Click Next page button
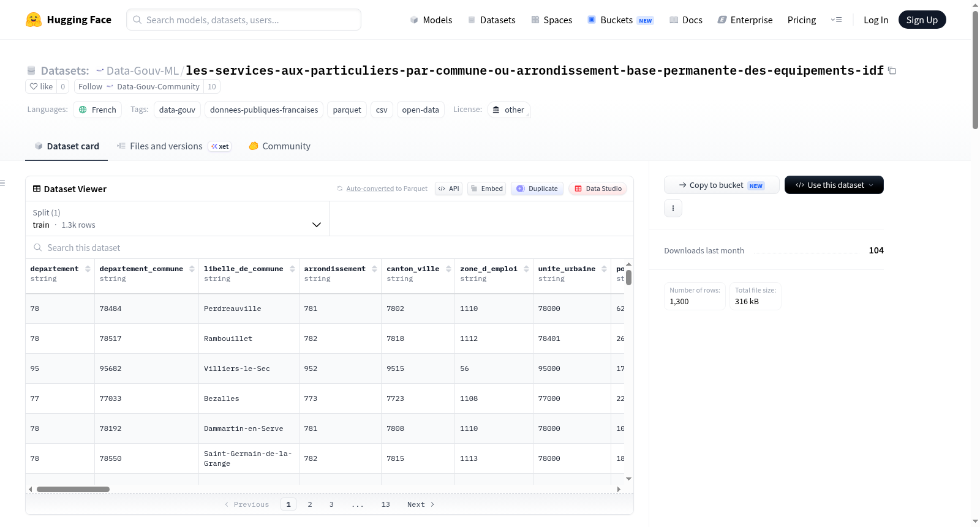This screenshot has width=980, height=527. (421, 504)
